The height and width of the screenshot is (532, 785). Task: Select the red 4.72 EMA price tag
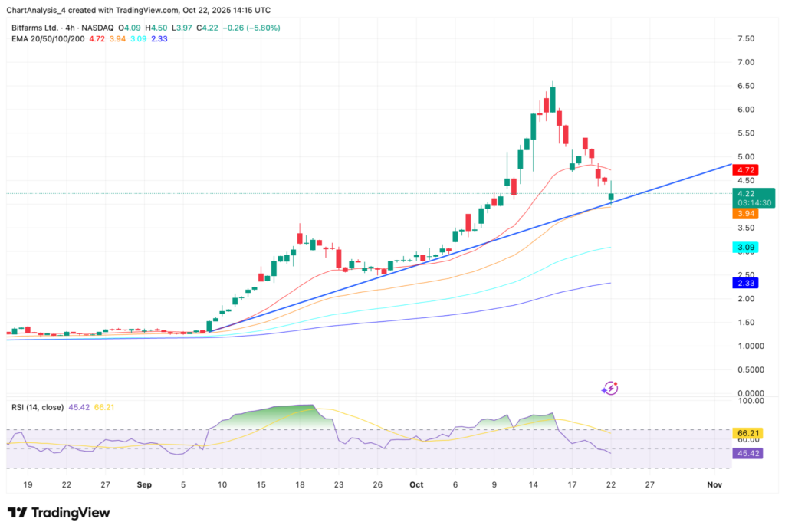pyautogui.click(x=744, y=169)
